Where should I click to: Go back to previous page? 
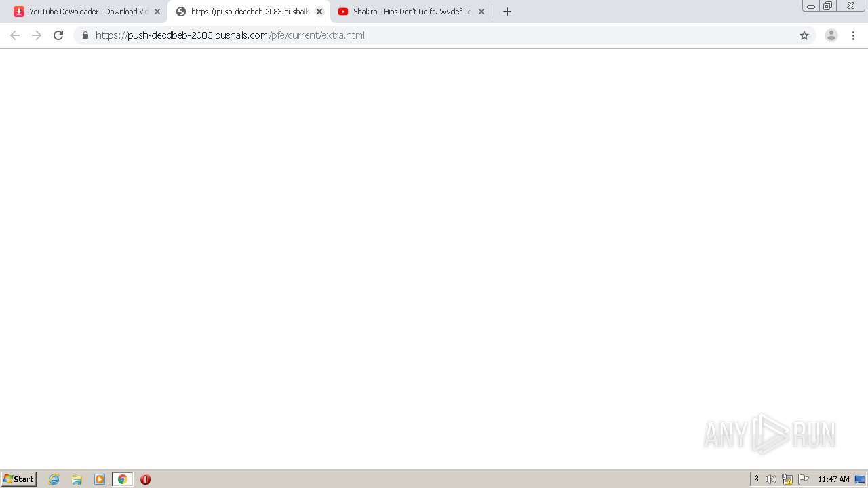click(x=15, y=35)
